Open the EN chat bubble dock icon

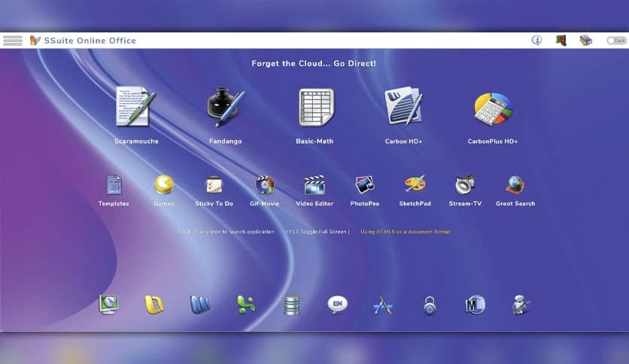coord(337,305)
